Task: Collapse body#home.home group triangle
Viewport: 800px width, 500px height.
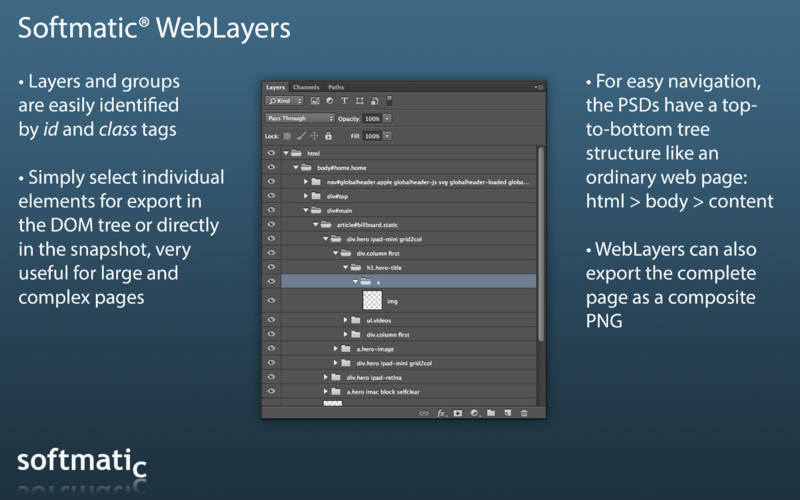Action: [296, 167]
